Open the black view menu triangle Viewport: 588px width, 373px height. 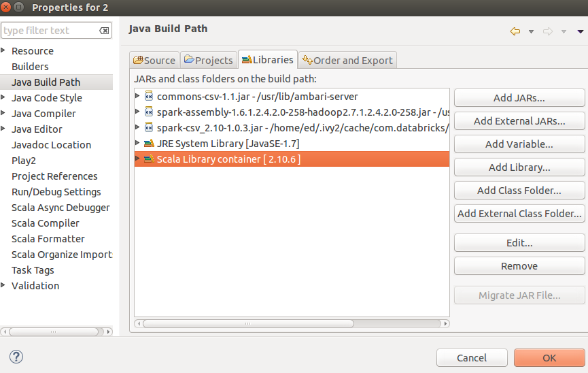click(x=581, y=31)
